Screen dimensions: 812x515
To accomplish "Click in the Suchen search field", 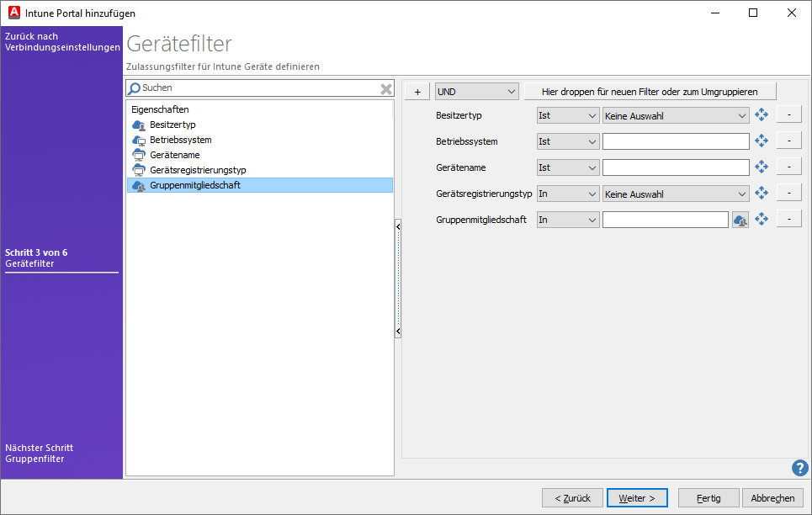I will coord(259,88).
